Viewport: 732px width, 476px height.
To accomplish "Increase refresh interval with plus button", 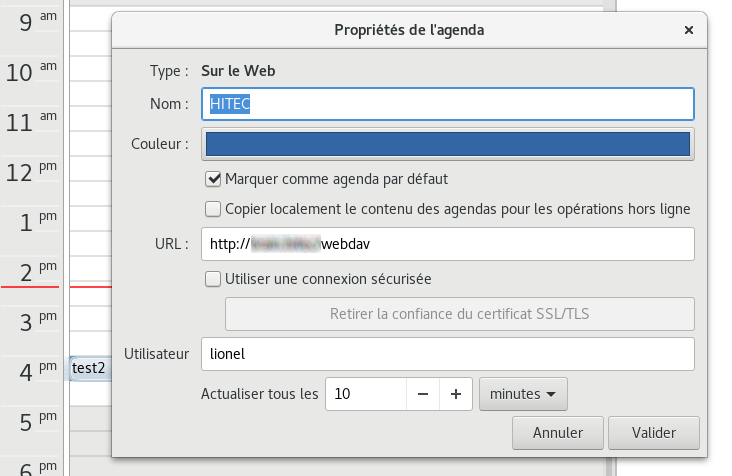I will tap(456, 394).
